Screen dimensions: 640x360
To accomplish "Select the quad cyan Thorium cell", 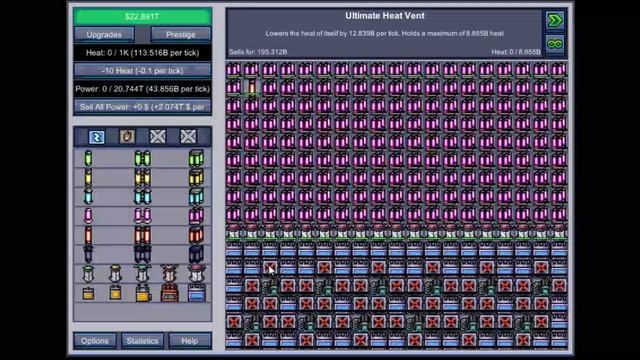I will click(x=196, y=196).
